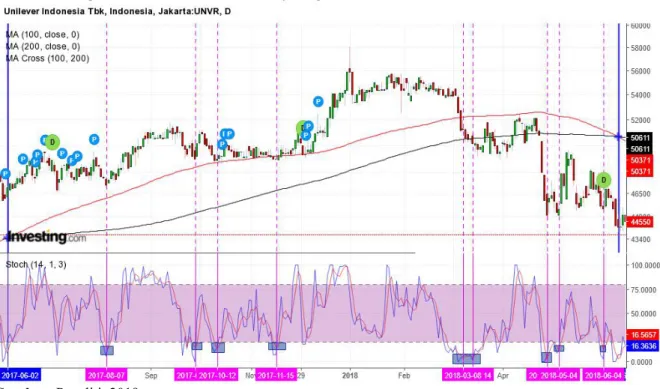Click the red 44550 last price tag

click(640, 221)
